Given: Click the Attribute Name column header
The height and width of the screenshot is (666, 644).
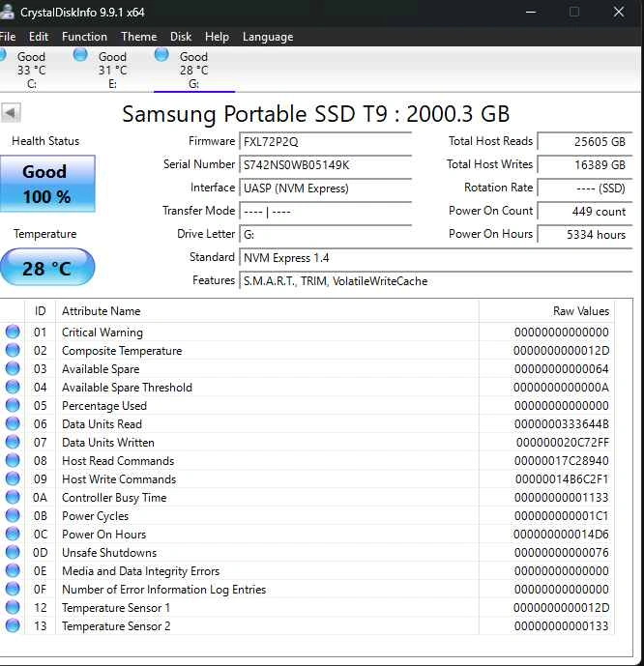Looking at the screenshot, I should (x=267, y=311).
